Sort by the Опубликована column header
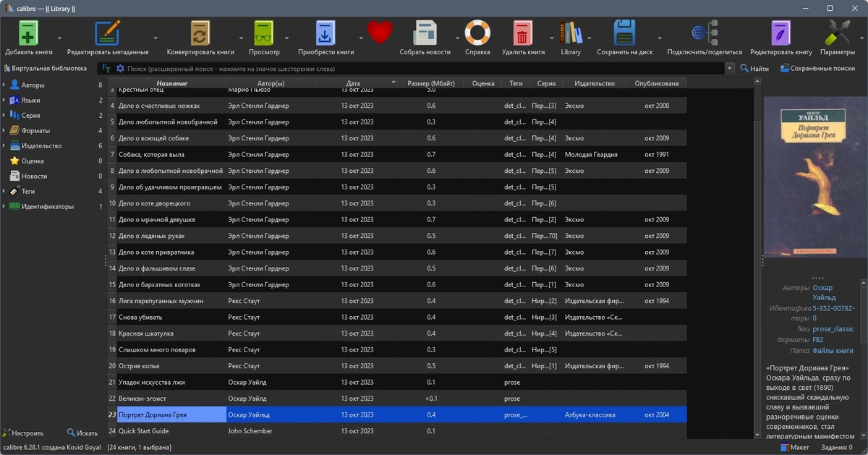 [x=657, y=83]
